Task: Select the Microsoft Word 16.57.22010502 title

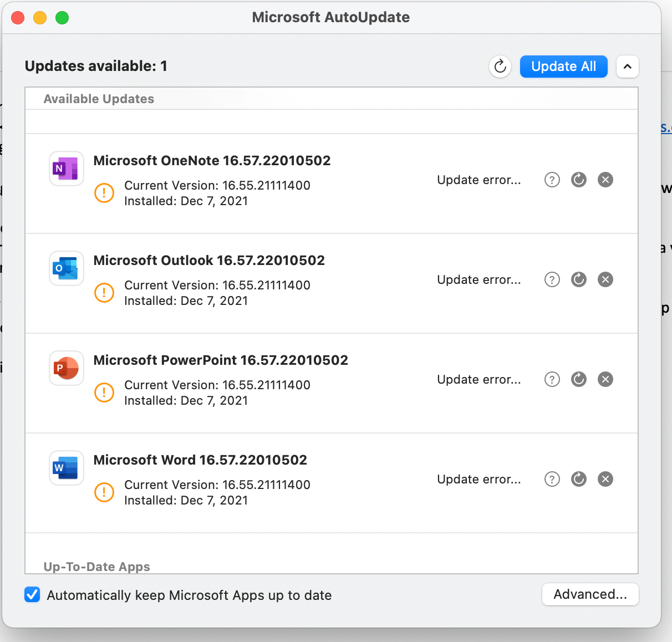Action: coord(200,460)
